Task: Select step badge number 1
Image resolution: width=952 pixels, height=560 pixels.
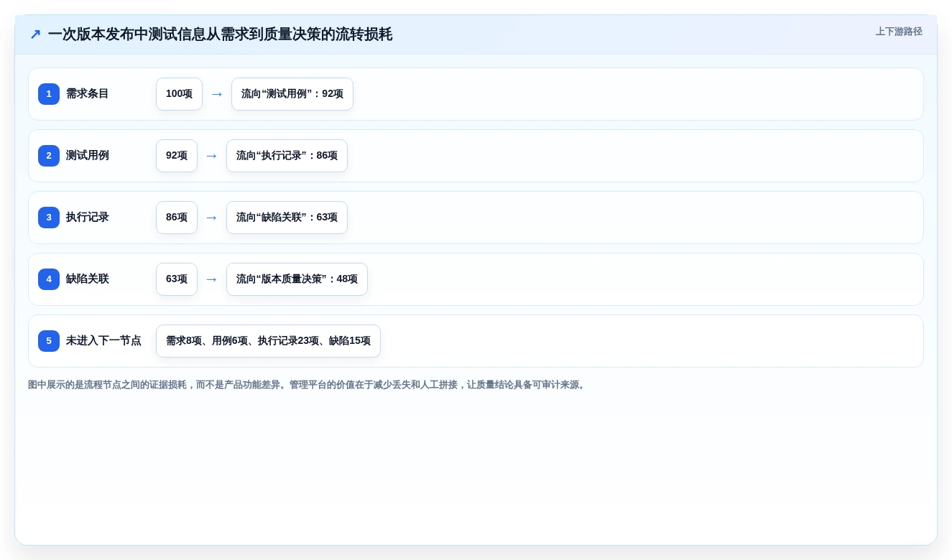Action: point(49,94)
